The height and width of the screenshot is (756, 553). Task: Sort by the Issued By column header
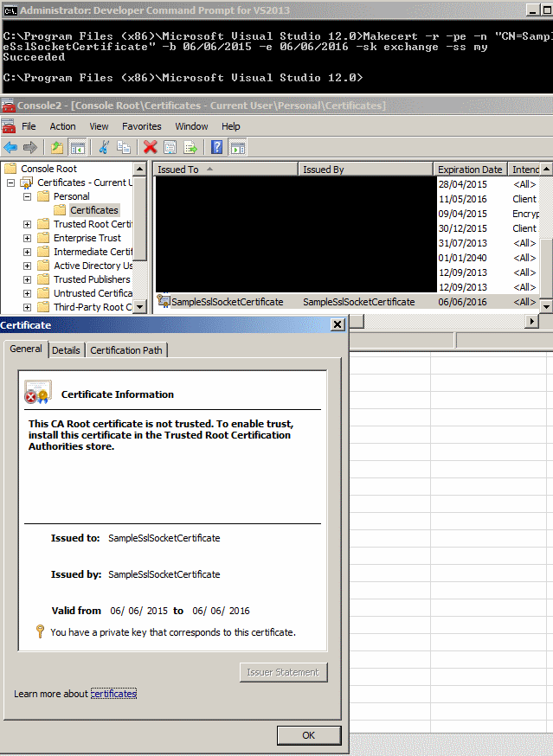tap(365, 170)
